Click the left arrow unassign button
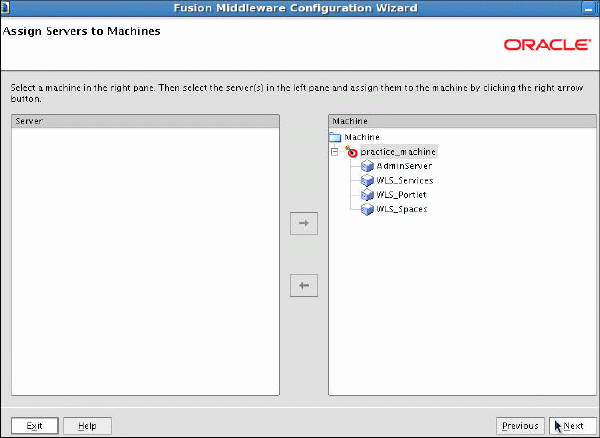 click(304, 285)
